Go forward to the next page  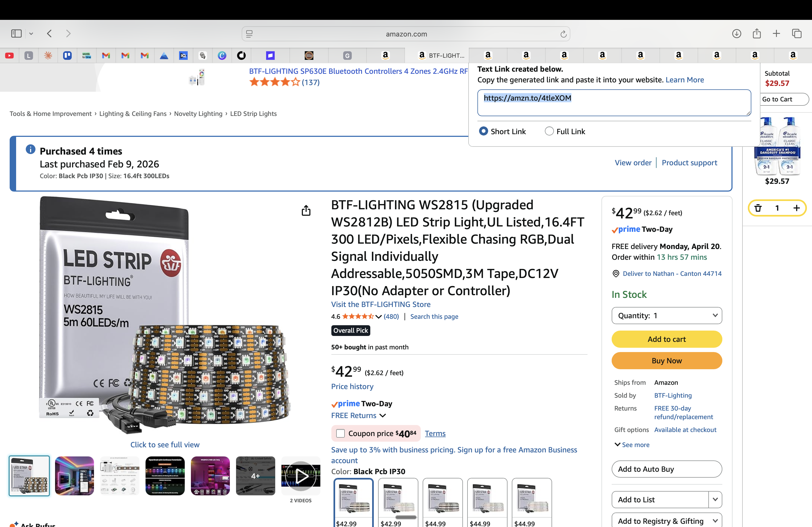pos(68,33)
